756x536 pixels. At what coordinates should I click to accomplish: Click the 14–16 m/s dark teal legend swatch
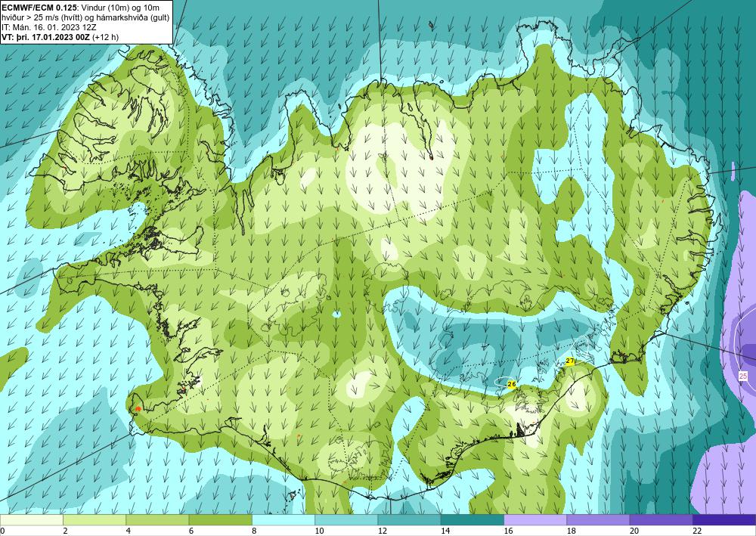click(x=472, y=519)
